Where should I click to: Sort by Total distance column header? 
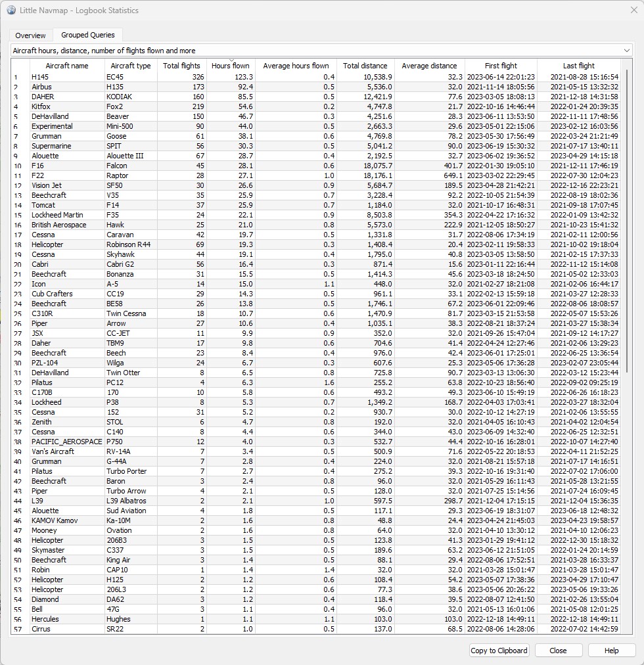pos(365,66)
